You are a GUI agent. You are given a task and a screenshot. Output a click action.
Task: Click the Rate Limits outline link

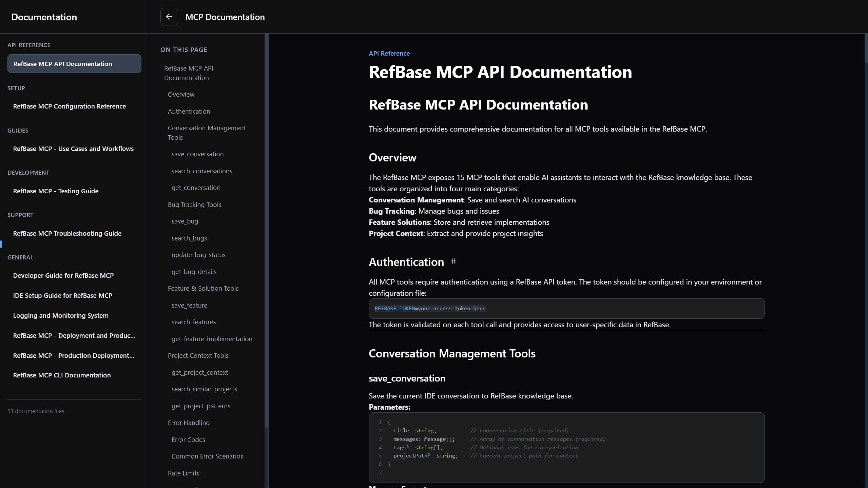click(184, 473)
